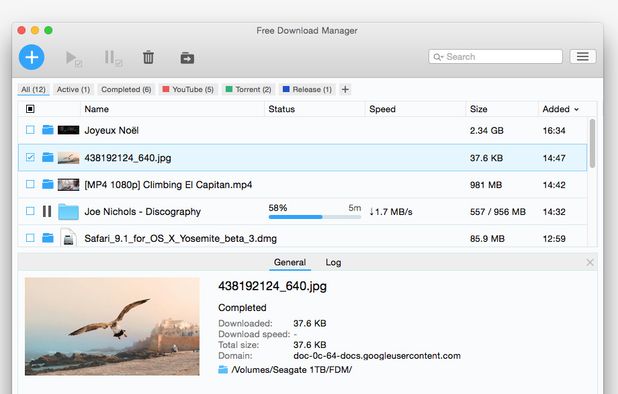
Task: Select the Joyeux Noël name text
Action: [x=112, y=130]
